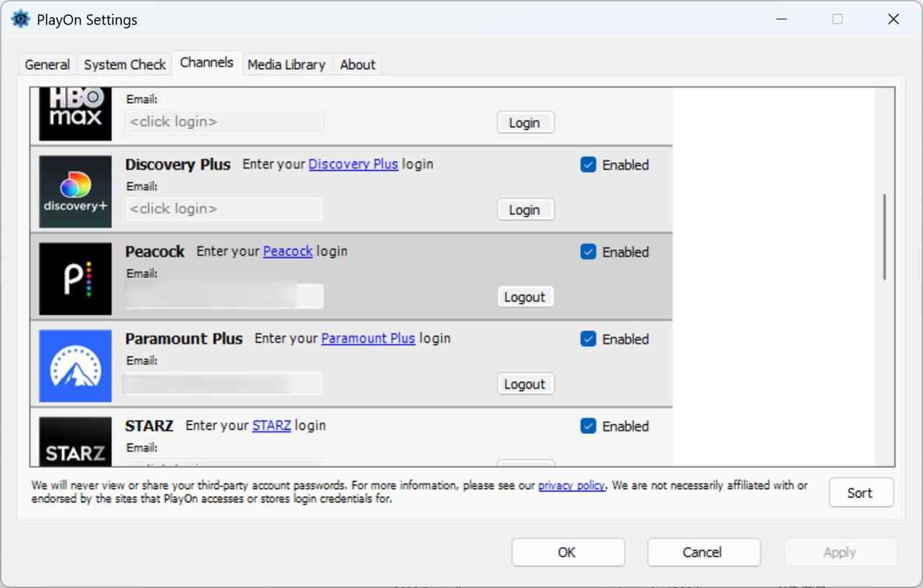Screen dimensions: 923x588
Task: Click the PlayOn gear icon in title bar
Action: coord(20,19)
